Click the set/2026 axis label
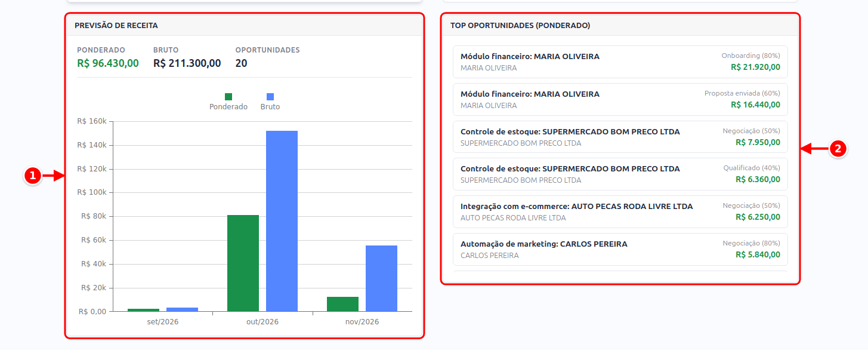The height and width of the screenshot is (350, 868). pos(163,322)
